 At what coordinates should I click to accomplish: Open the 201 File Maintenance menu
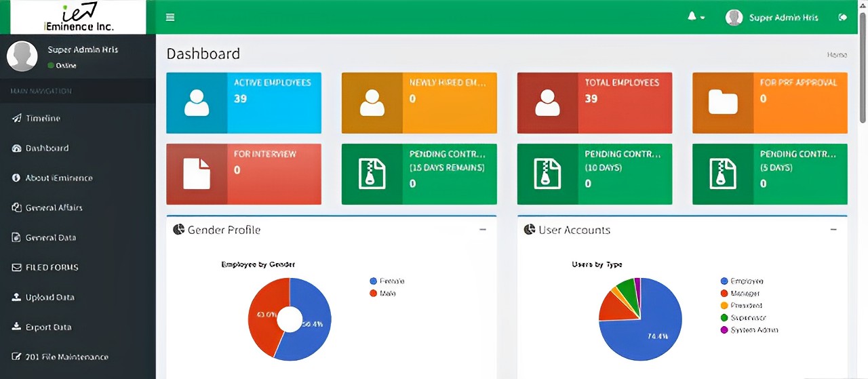66,357
